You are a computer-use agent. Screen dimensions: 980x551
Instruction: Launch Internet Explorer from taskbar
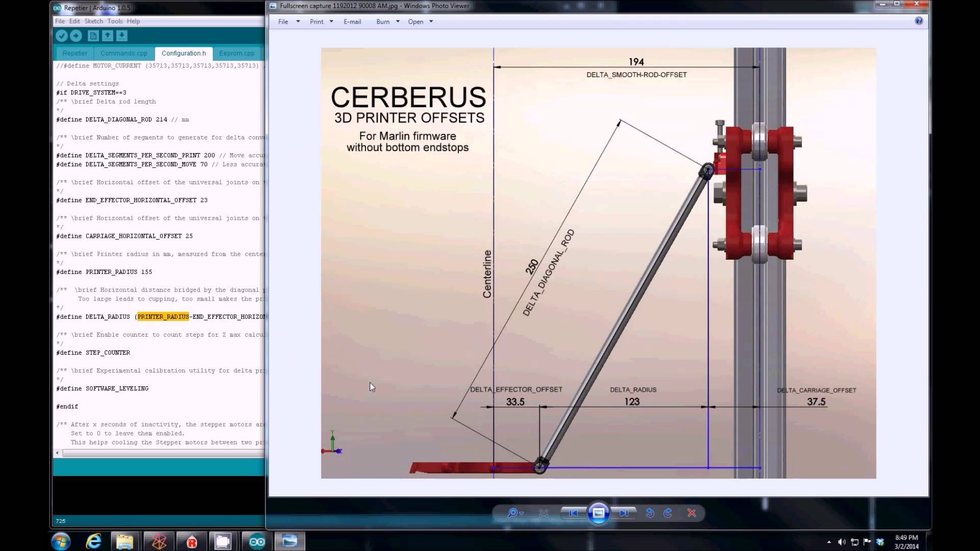tap(93, 541)
